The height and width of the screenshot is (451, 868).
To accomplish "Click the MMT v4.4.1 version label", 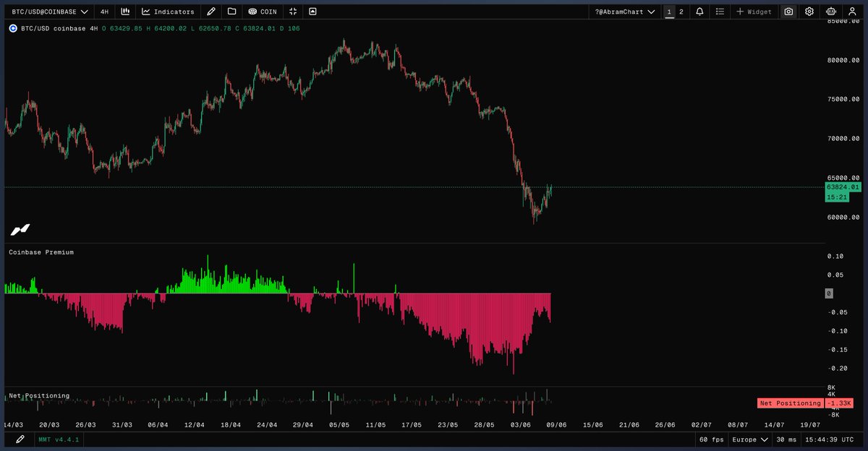I will (59, 439).
